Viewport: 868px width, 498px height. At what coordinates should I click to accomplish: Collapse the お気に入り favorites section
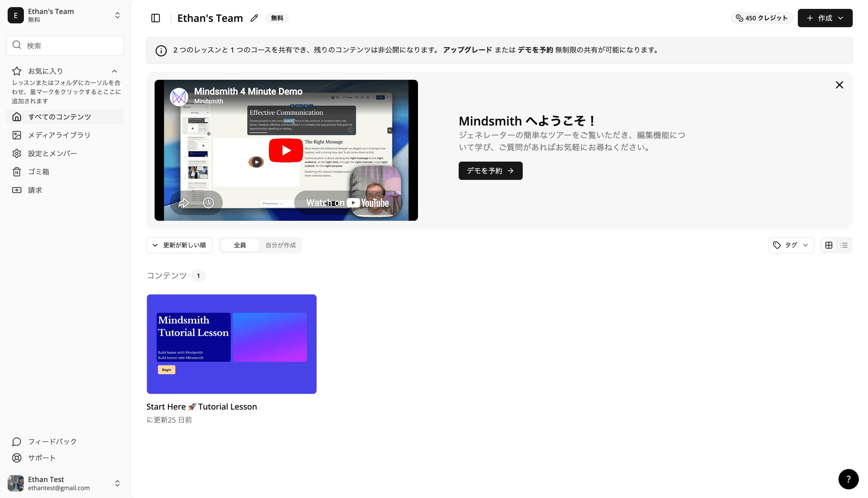[114, 71]
